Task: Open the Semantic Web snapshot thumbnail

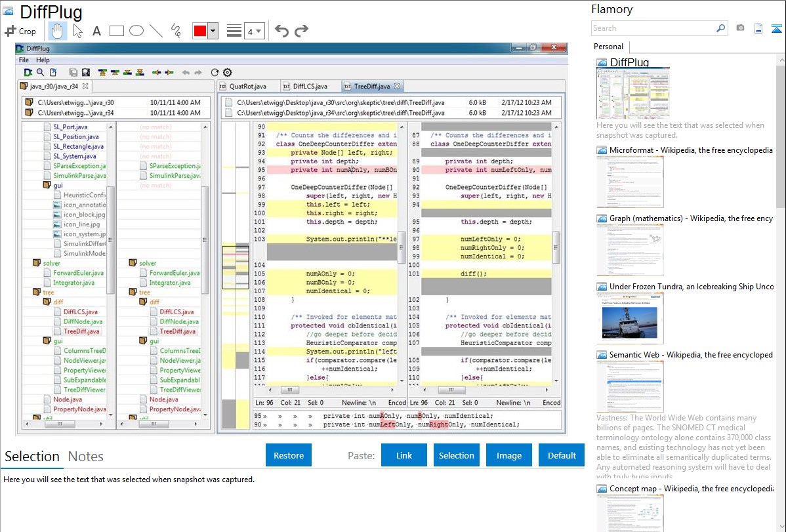Action: 630,386
